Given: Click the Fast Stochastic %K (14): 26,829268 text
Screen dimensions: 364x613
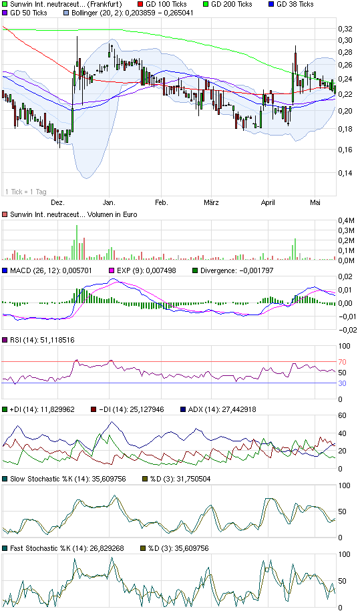Looking at the screenshot, I should pyautogui.click(x=67, y=548).
